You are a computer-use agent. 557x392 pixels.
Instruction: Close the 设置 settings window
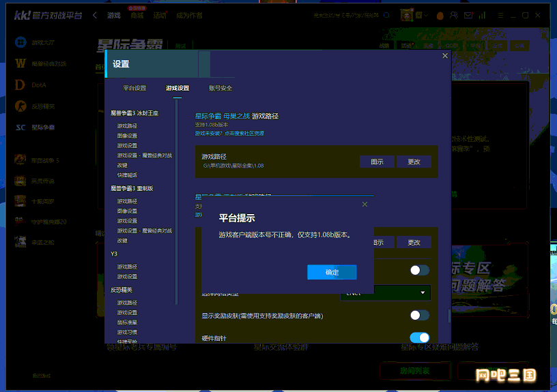point(445,56)
